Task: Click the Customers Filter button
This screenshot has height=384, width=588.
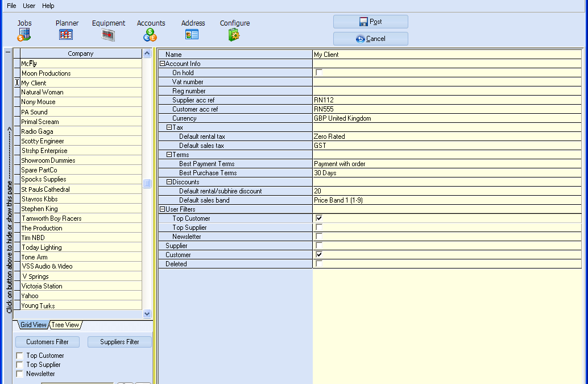Action: (x=48, y=342)
